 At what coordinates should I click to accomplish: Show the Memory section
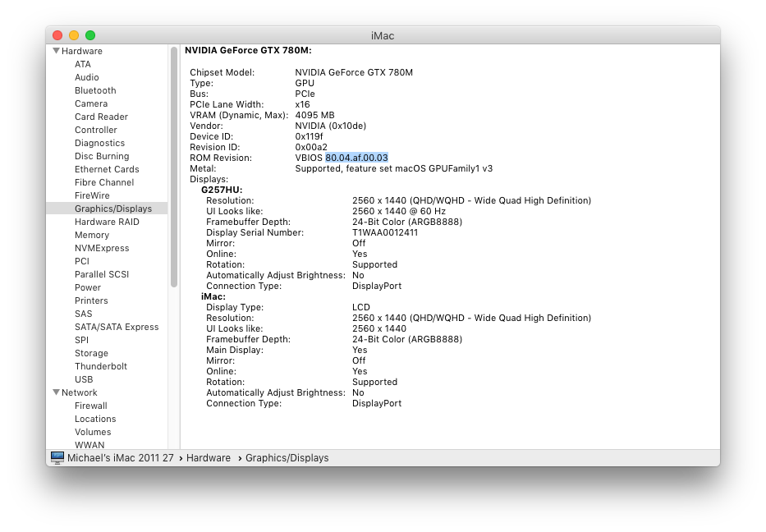(x=92, y=235)
